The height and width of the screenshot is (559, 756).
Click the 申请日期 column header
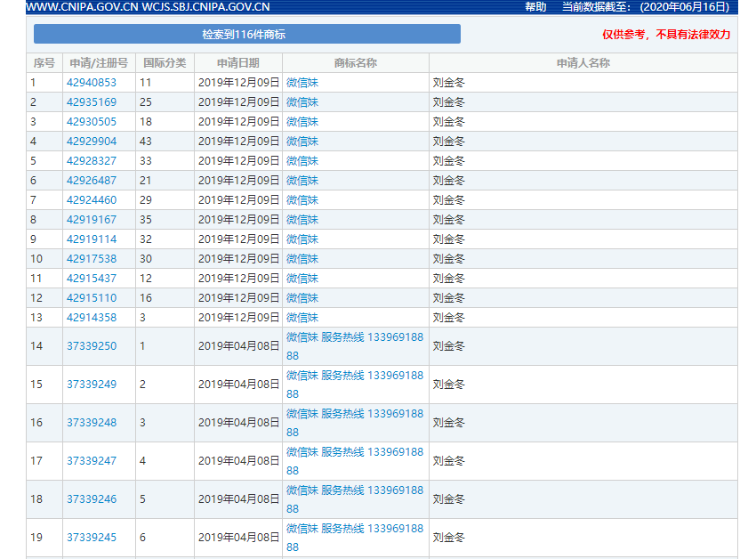[x=238, y=63]
